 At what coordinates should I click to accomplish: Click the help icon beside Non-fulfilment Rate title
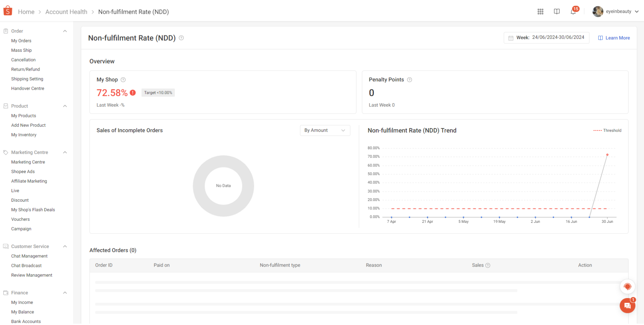click(x=181, y=38)
